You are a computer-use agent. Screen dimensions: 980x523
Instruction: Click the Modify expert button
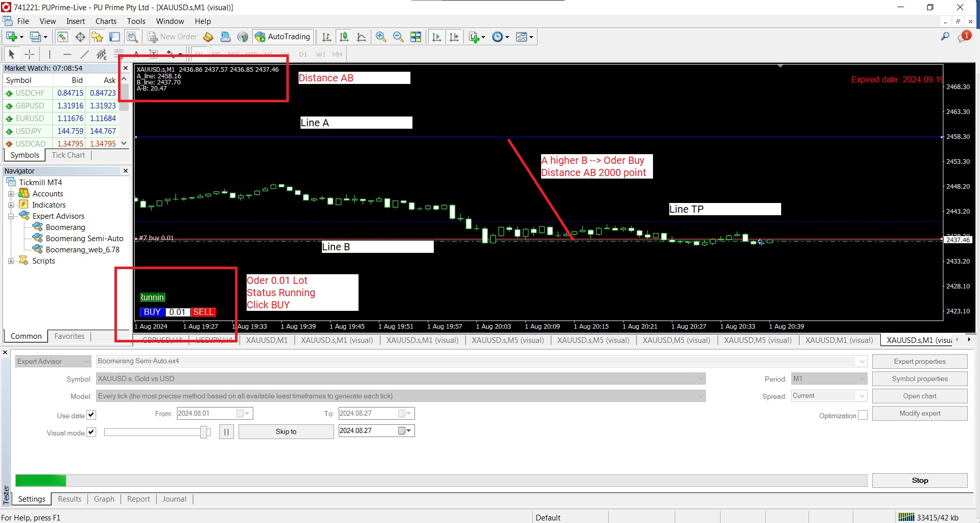[919, 413]
